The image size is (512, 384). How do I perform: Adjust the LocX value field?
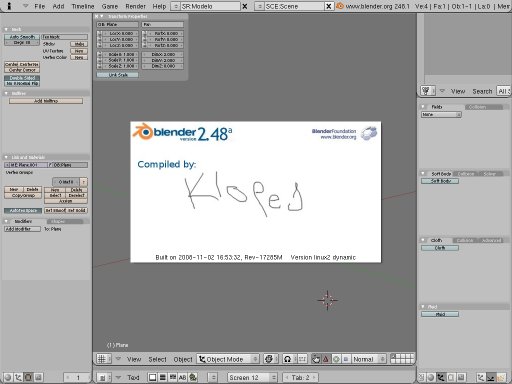click(120, 33)
